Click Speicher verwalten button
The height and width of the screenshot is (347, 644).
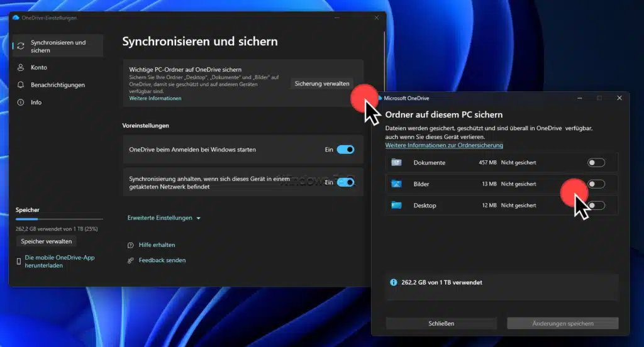pos(47,241)
